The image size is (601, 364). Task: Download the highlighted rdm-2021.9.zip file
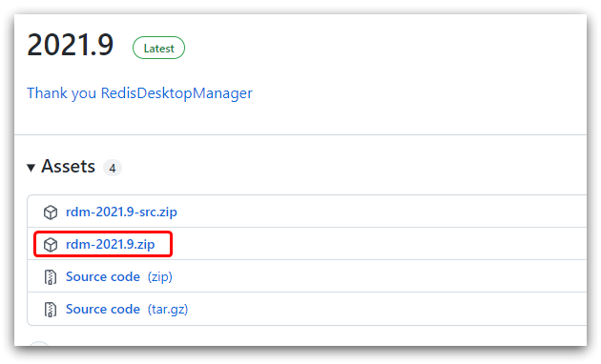pyautogui.click(x=111, y=244)
